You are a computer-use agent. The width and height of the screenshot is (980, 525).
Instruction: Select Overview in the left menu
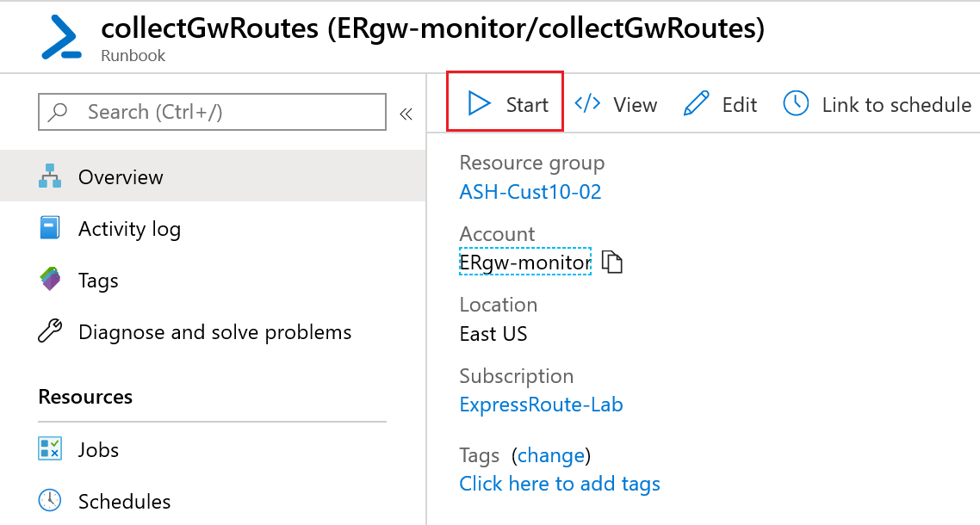coord(121,177)
